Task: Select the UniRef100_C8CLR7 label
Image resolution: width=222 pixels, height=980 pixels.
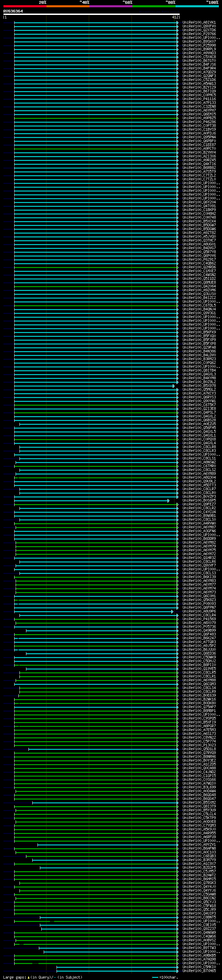Action: point(199,489)
